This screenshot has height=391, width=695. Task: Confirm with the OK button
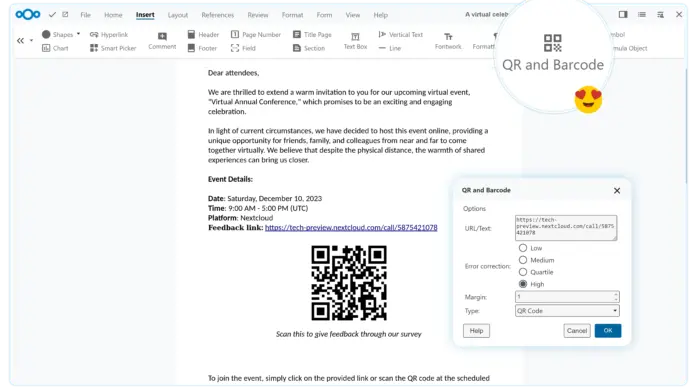click(x=608, y=331)
